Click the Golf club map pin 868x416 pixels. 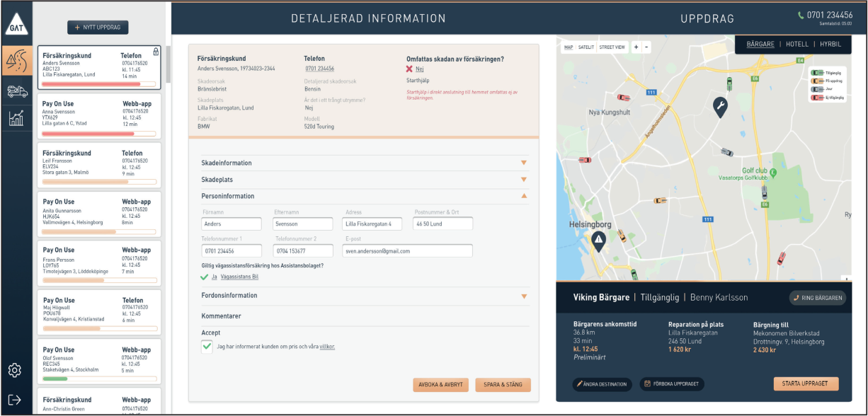point(773,172)
